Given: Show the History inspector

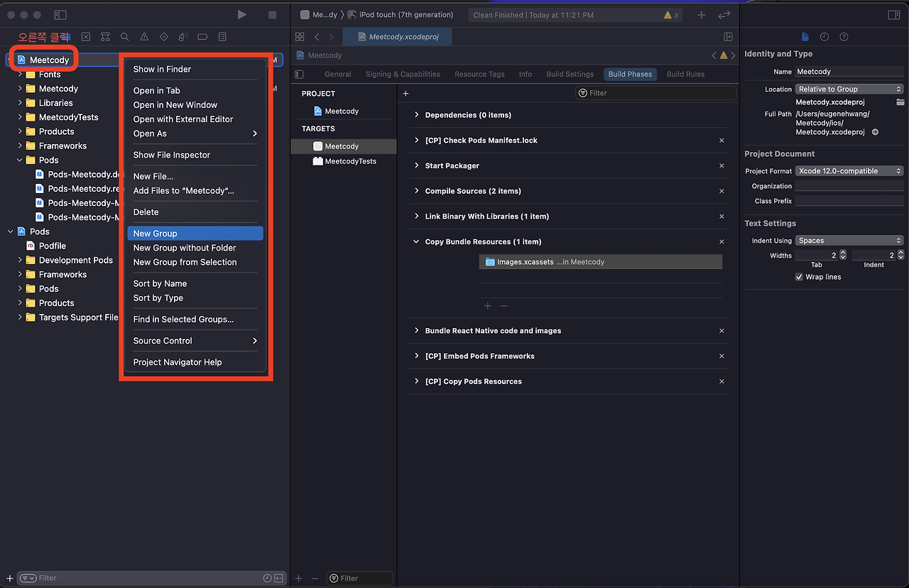Looking at the screenshot, I should point(824,37).
